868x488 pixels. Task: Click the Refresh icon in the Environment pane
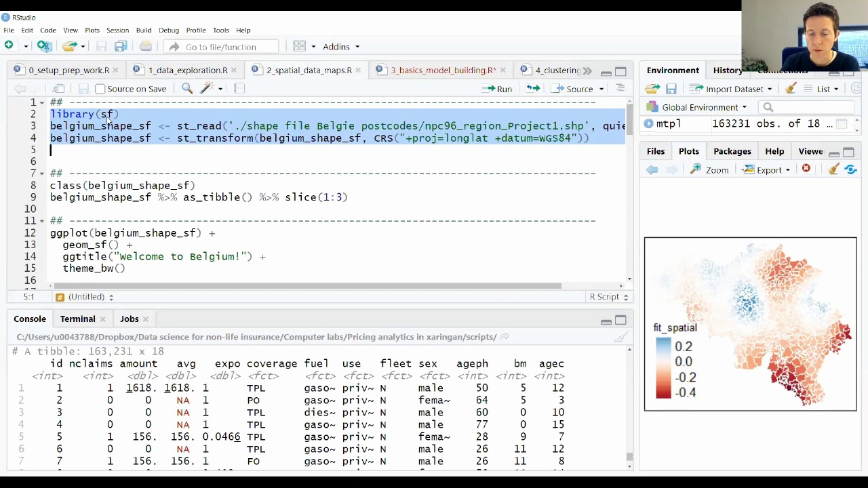856,89
